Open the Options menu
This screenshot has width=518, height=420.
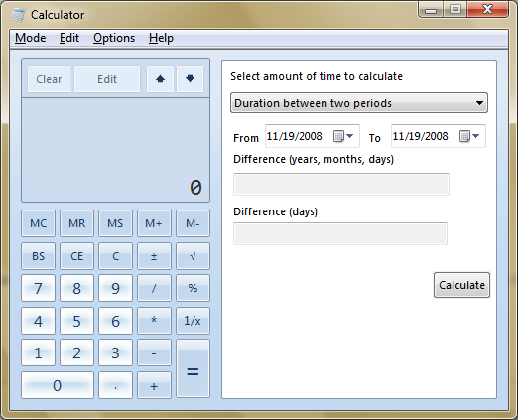(x=114, y=38)
